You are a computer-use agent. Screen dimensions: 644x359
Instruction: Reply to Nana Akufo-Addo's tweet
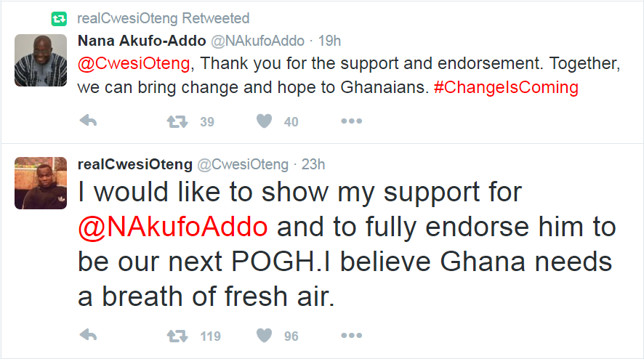pyautogui.click(x=88, y=121)
